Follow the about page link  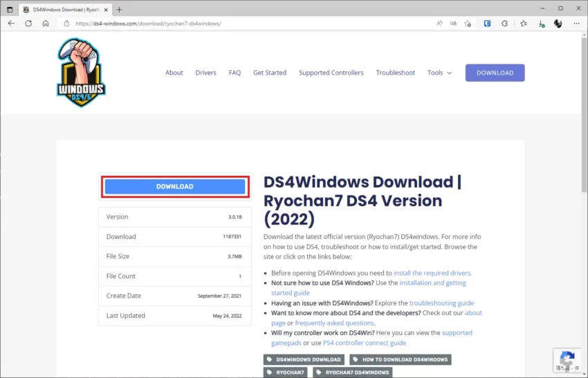click(x=473, y=313)
